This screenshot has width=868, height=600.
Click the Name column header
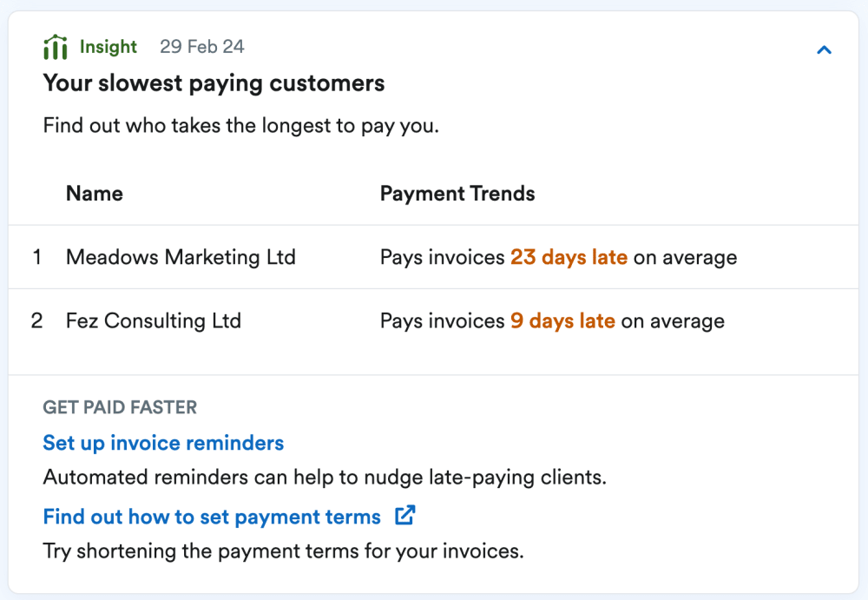point(94,193)
